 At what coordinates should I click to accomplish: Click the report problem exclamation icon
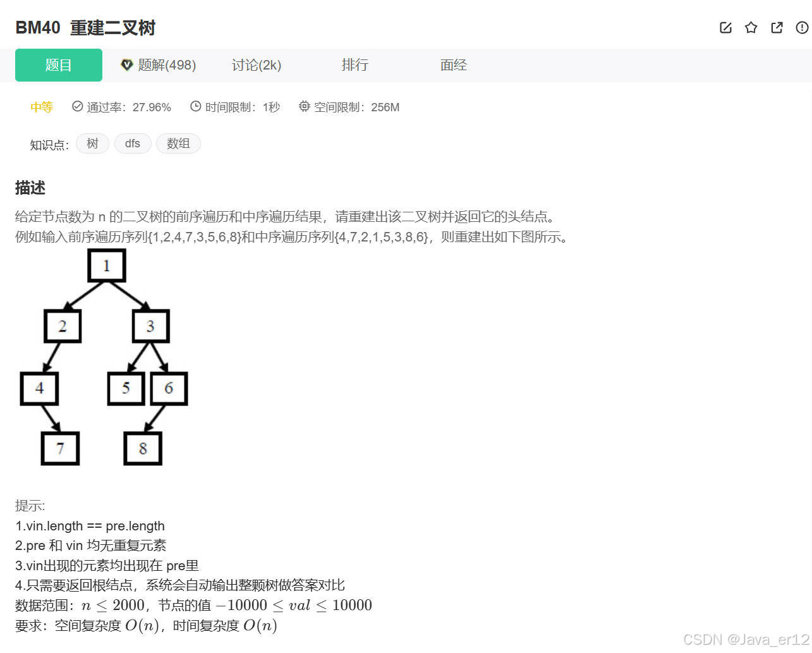(x=801, y=27)
